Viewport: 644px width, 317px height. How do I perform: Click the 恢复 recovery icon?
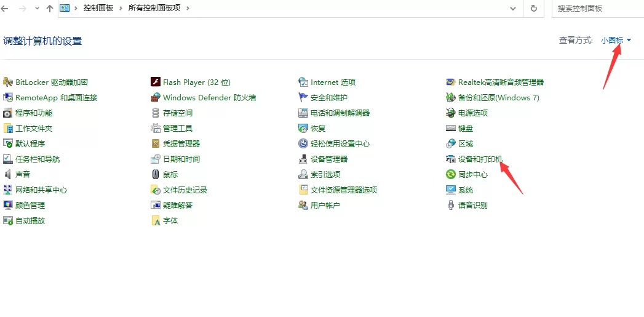click(303, 128)
